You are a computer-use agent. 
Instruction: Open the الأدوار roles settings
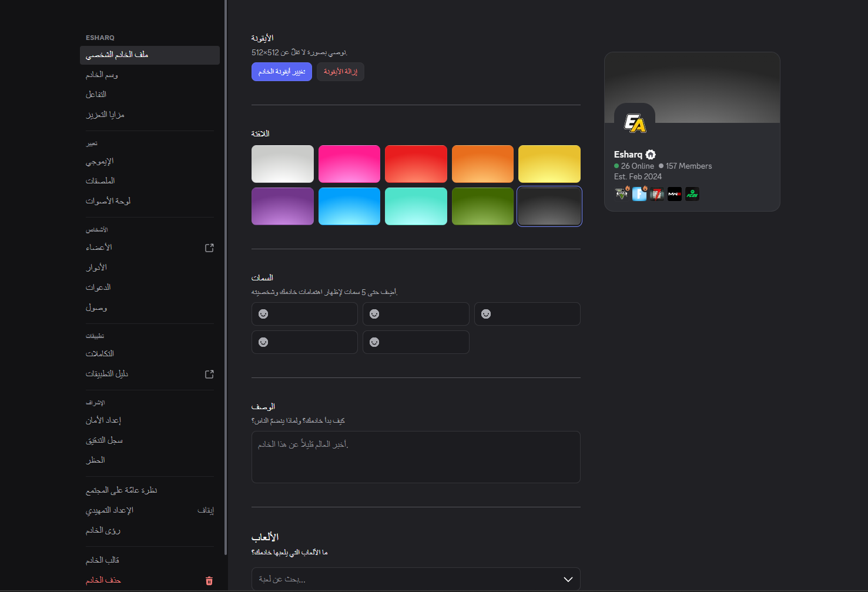[x=150, y=268]
